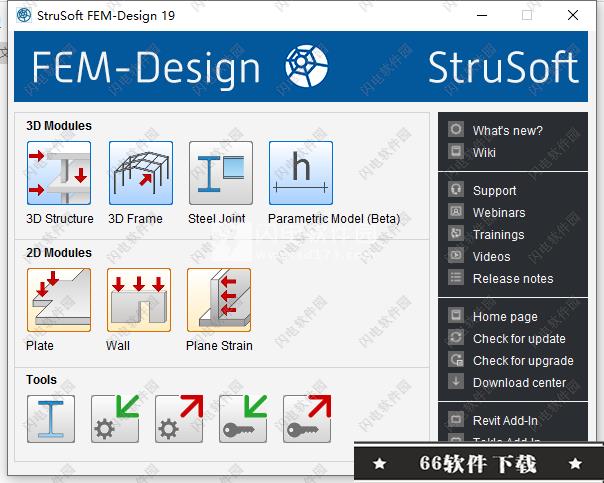Click the Release notes list icon
This screenshot has width=604, height=483.
click(456, 277)
